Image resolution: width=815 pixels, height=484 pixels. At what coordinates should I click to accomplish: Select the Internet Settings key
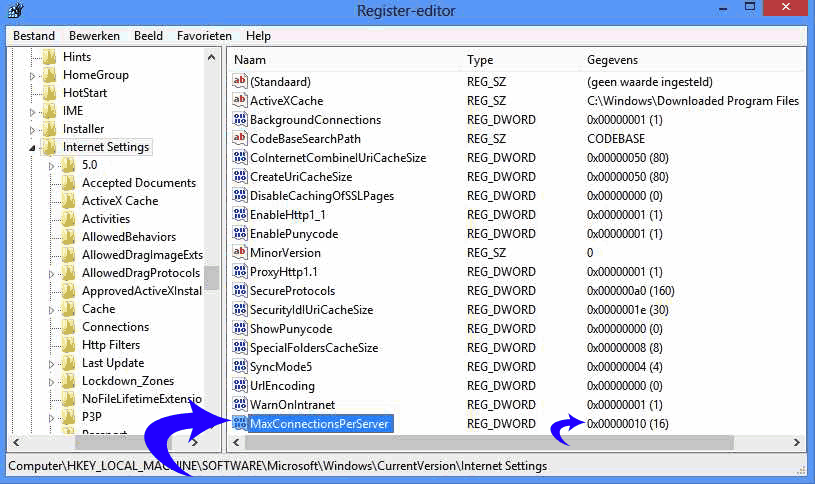tap(106, 147)
